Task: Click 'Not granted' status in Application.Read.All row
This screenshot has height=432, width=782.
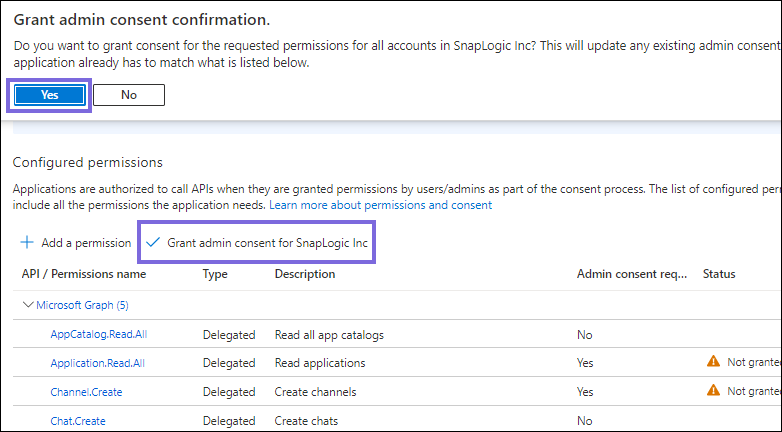Action: pyautogui.click(x=754, y=362)
